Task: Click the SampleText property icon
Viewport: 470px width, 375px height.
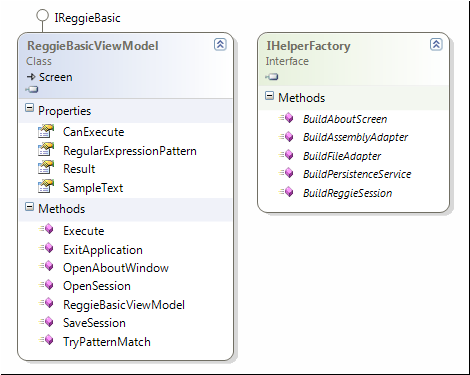Action: [x=46, y=186]
